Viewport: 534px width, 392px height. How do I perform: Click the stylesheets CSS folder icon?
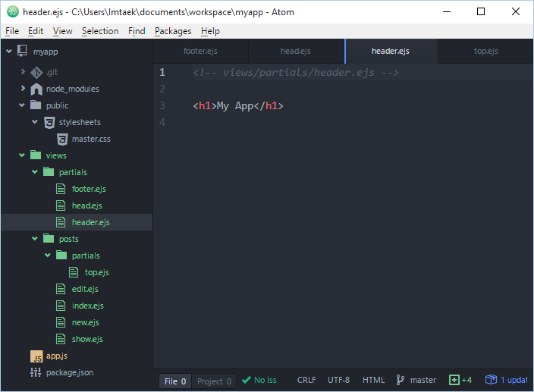click(x=49, y=123)
